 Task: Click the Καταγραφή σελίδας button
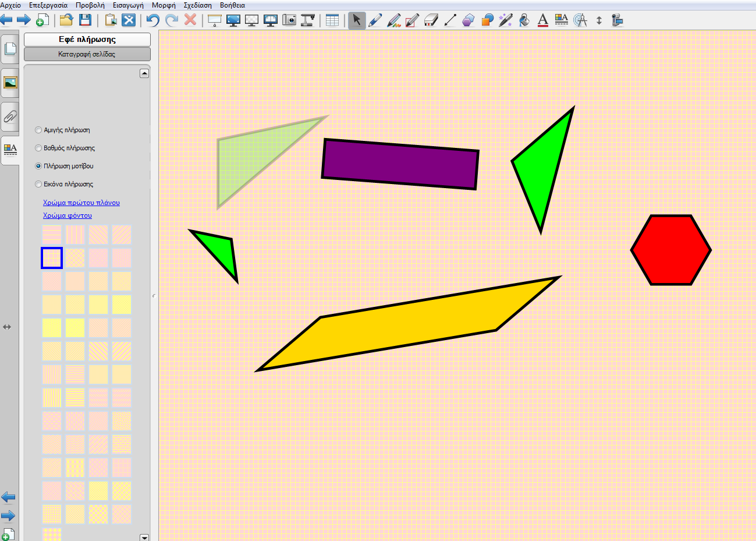(x=87, y=54)
